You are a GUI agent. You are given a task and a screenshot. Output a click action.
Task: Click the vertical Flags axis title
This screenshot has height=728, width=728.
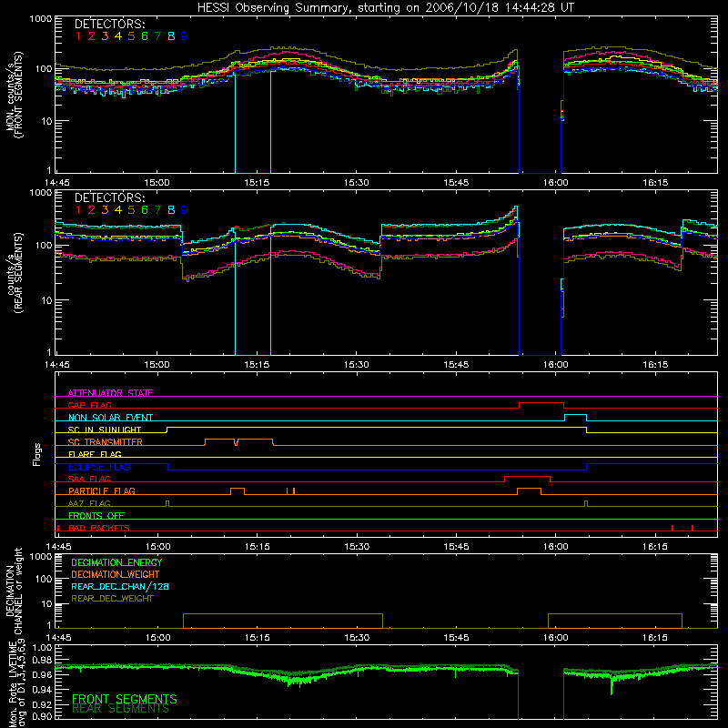pyautogui.click(x=36, y=454)
